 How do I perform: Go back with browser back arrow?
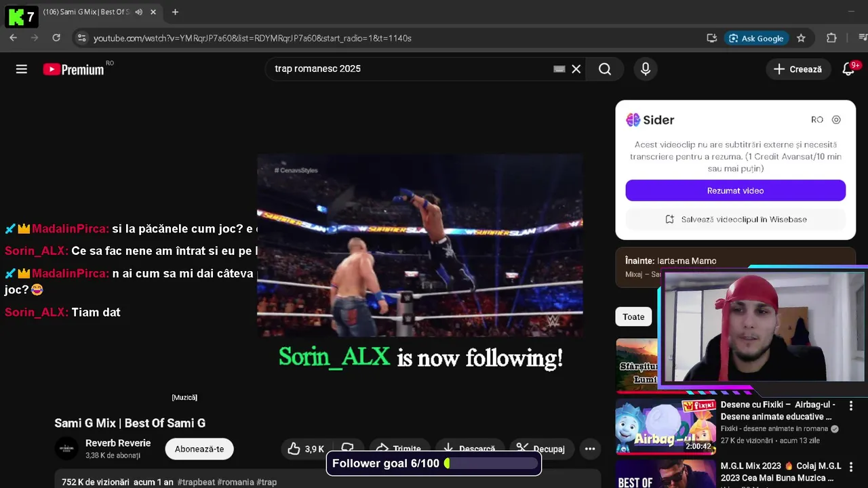[14, 38]
